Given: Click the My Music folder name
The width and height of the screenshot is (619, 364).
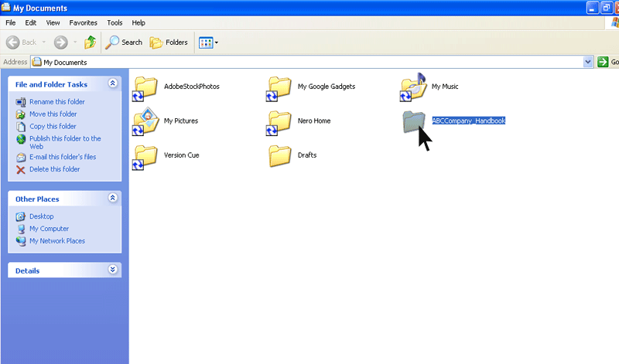Looking at the screenshot, I should (x=445, y=87).
